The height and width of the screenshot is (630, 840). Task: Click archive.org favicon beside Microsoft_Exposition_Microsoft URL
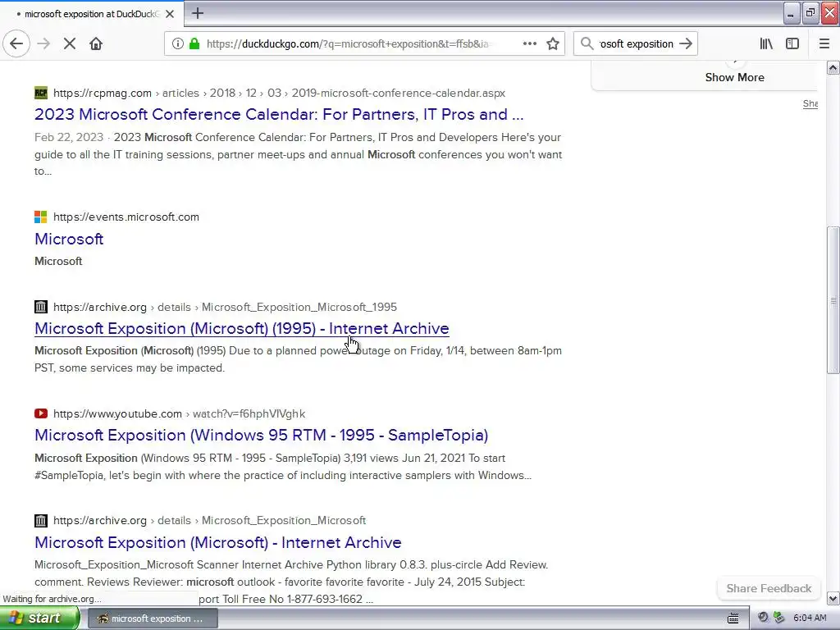coord(41,520)
